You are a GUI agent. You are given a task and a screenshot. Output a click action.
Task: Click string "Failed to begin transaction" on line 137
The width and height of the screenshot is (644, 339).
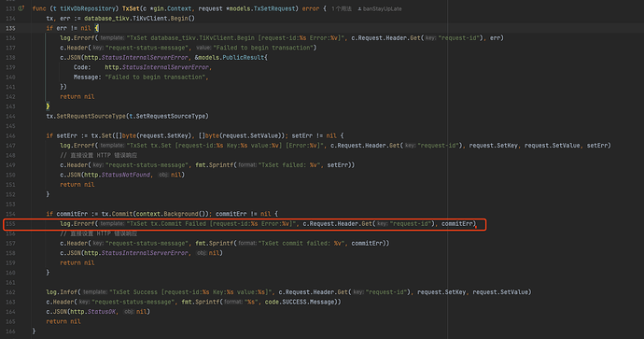263,48
